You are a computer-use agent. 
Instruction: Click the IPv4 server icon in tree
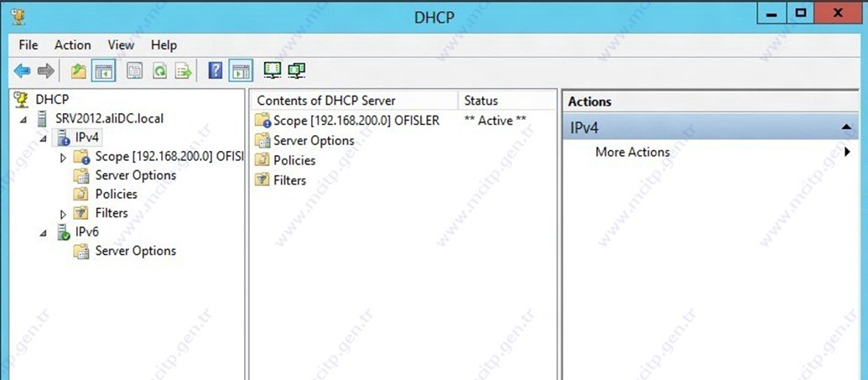click(x=63, y=138)
